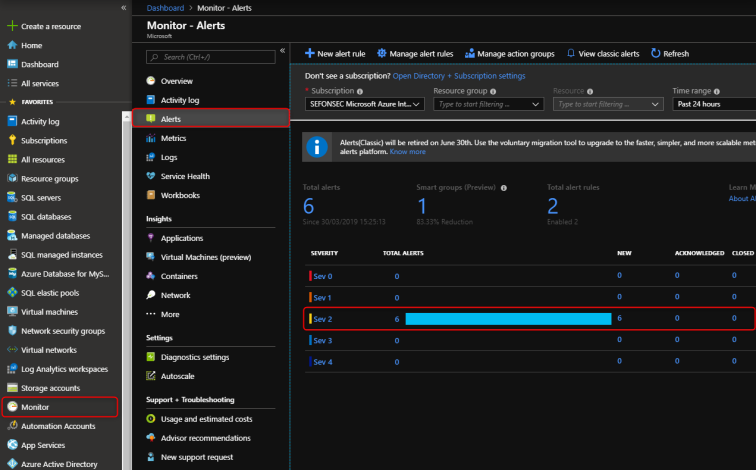756x470 pixels.
Task: Open the Containers icon under Insights
Action: (x=151, y=276)
